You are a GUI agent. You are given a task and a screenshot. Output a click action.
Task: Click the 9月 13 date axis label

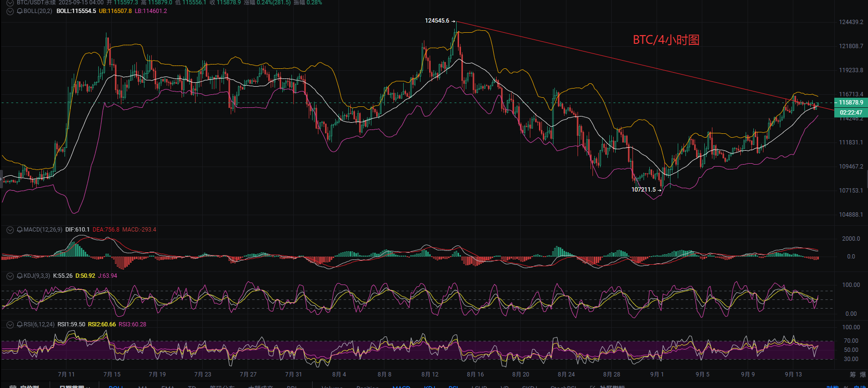[793, 375]
